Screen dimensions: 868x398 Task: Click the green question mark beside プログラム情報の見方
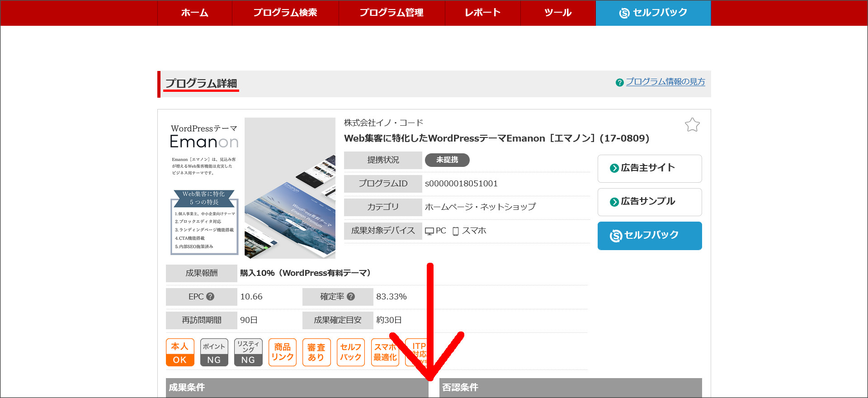(619, 82)
